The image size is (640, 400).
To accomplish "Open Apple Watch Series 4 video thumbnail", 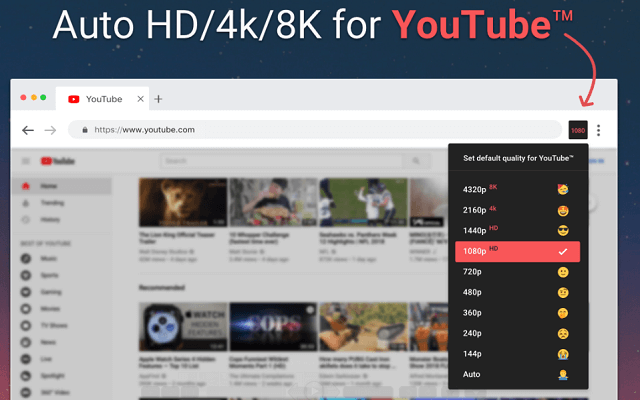I will pos(183,327).
